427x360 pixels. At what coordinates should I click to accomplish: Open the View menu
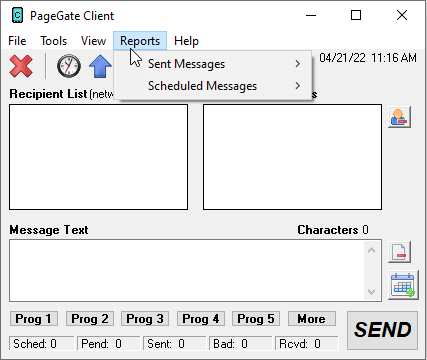coord(93,41)
